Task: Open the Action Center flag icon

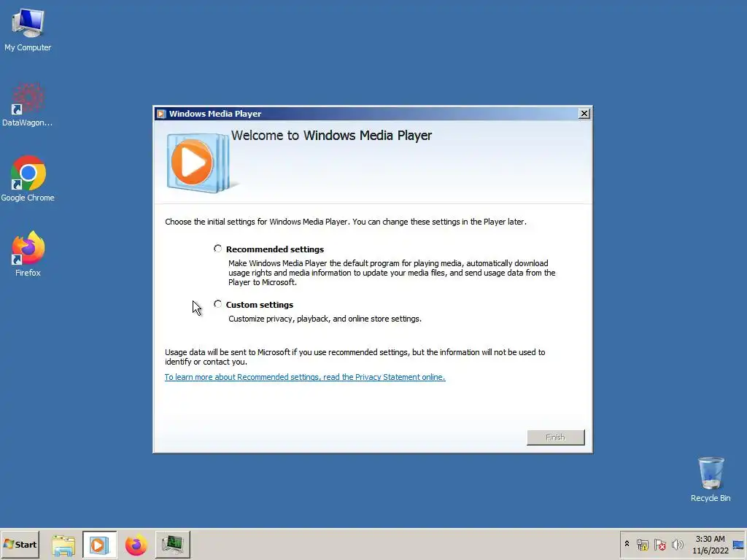Action: pyautogui.click(x=659, y=544)
